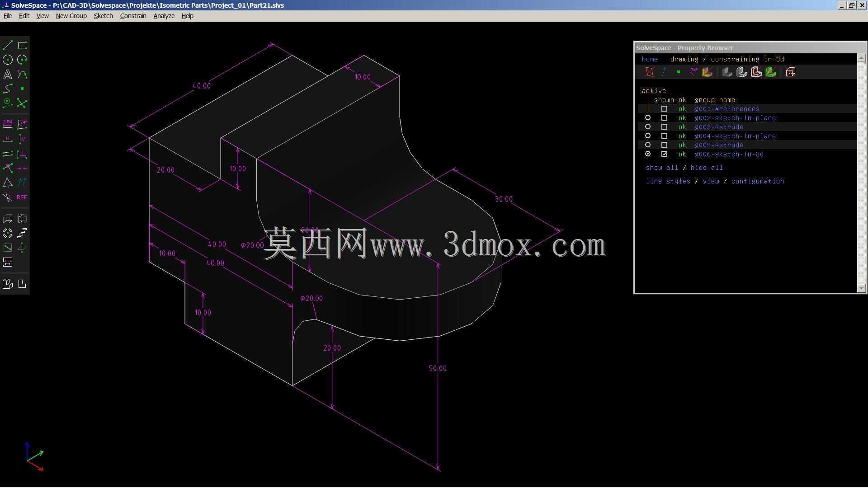
Task: Apply the equal length constraint tool
Action: pyautogui.click(x=8, y=183)
